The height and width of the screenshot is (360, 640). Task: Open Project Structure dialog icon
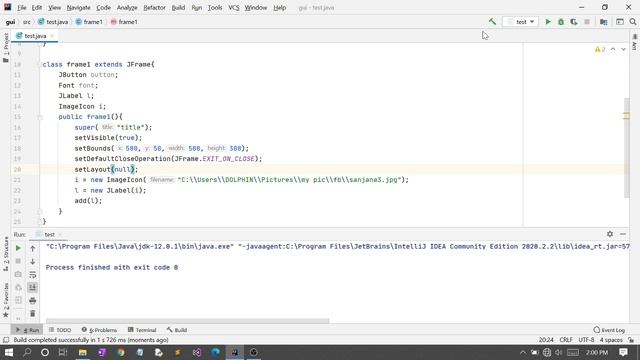(x=604, y=22)
